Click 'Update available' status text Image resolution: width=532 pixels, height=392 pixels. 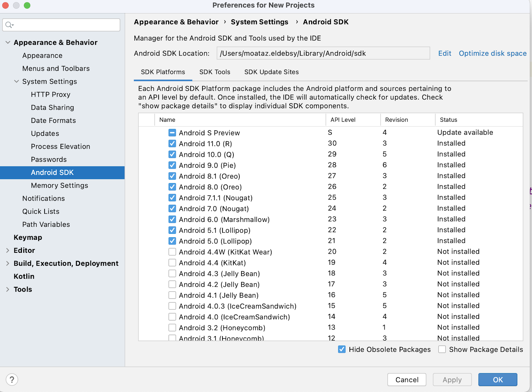(x=465, y=132)
